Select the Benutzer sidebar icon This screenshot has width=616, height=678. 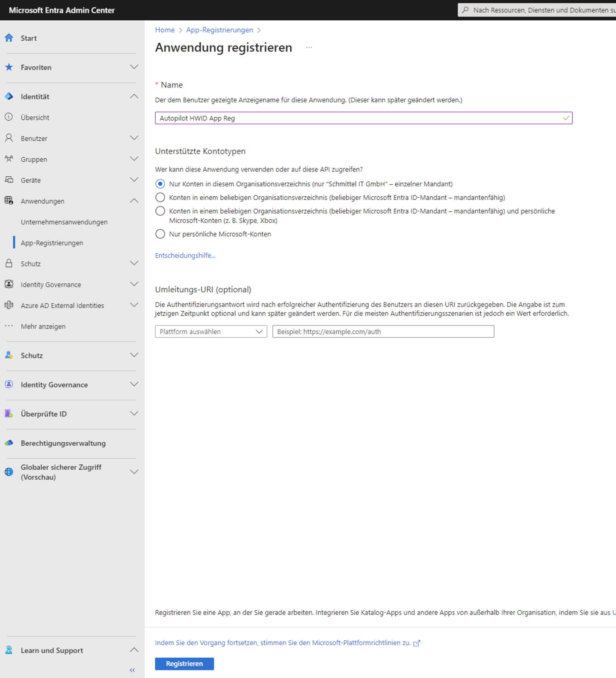(x=8, y=138)
